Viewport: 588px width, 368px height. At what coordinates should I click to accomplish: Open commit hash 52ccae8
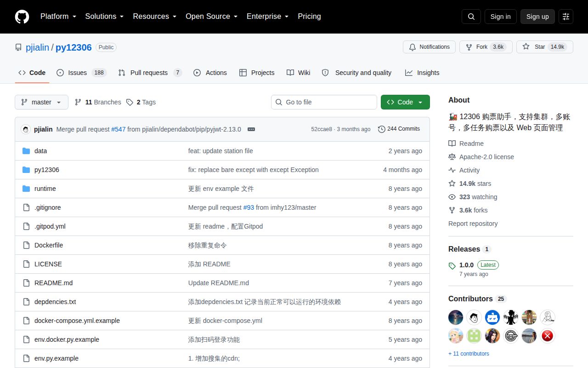[x=322, y=129]
